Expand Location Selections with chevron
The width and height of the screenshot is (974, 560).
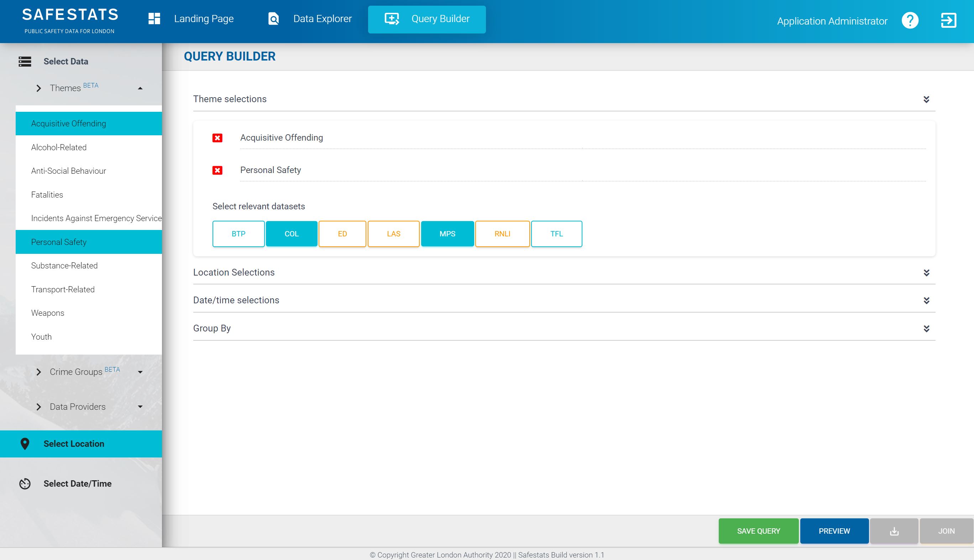(926, 273)
